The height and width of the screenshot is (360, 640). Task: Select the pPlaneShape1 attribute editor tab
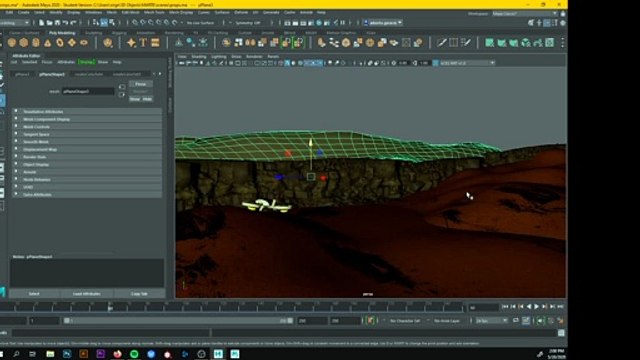(52, 74)
